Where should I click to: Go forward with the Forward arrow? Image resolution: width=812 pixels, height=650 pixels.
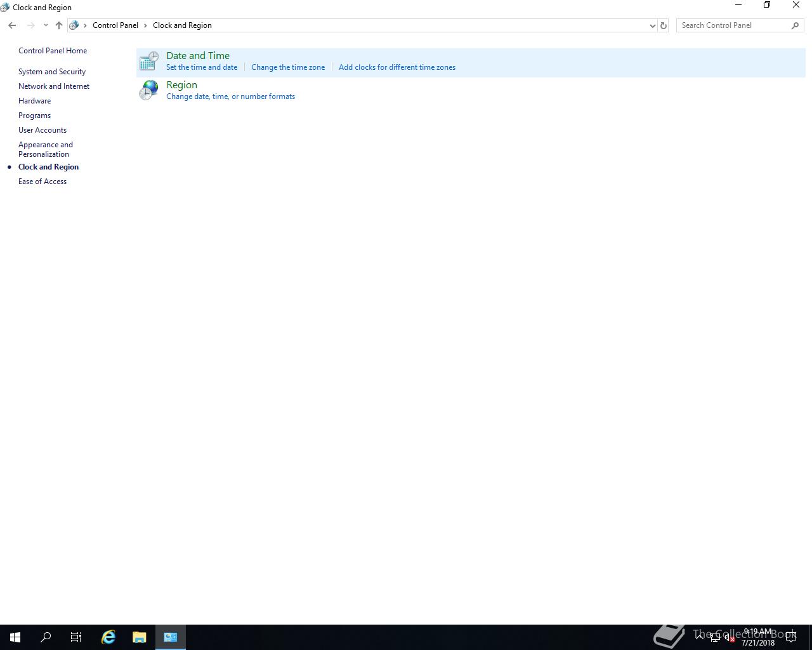click(30, 25)
